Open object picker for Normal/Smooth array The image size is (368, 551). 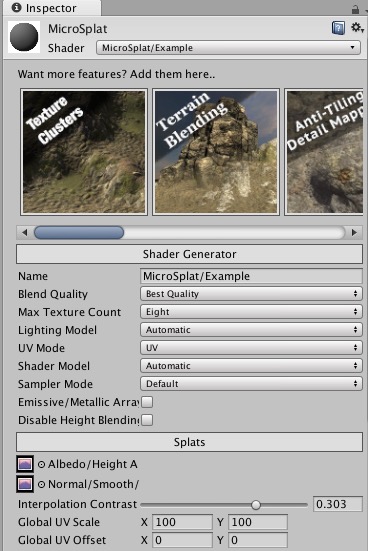coord(41,485)
